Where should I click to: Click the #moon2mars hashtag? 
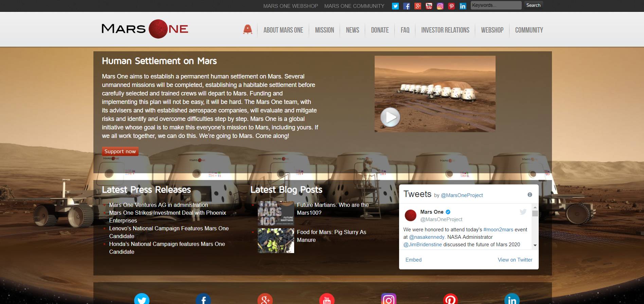[498, 230]
